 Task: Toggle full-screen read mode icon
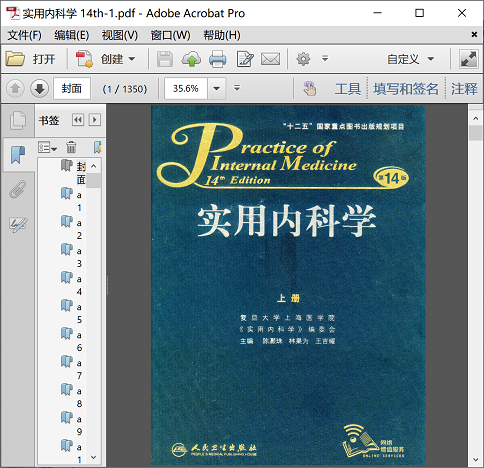[x=469, y=59]
